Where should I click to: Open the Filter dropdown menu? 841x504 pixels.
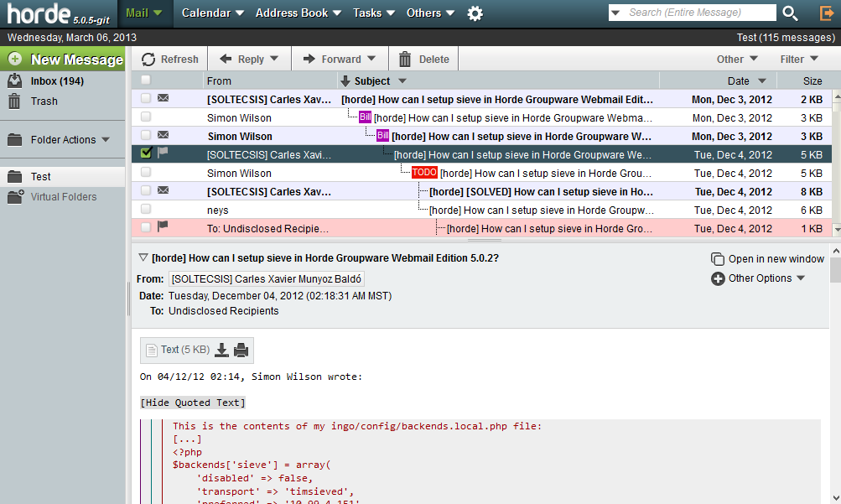coord(799,59)
